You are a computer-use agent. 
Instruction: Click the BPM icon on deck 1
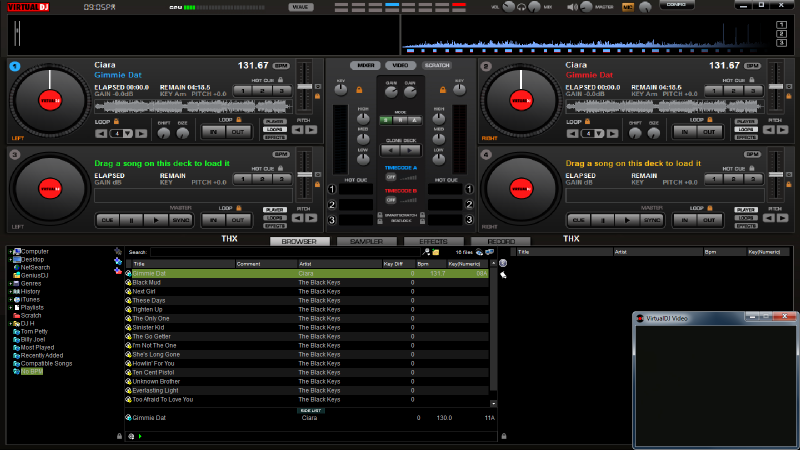coord(281,66)
